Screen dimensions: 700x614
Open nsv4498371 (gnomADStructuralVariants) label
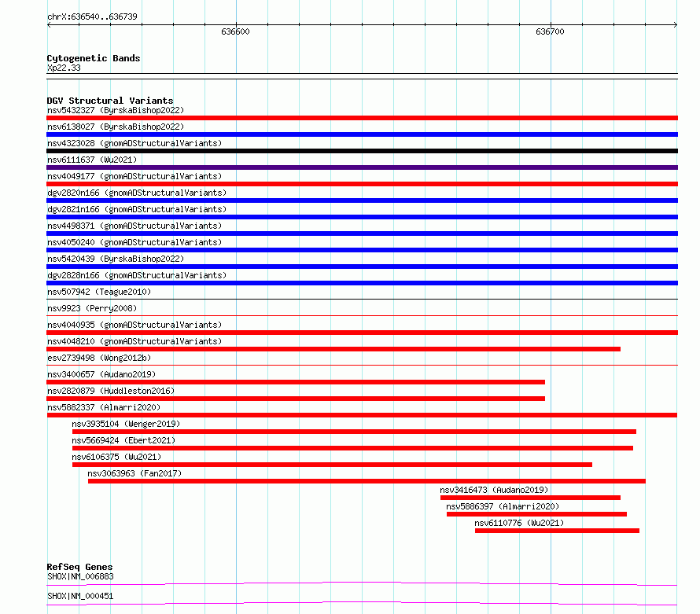click(x=134, y=226)
